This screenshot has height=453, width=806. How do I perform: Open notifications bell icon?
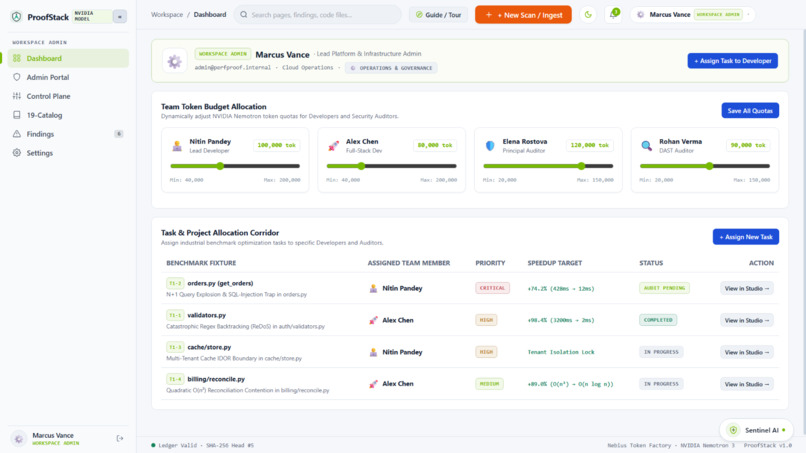[613, 15]
